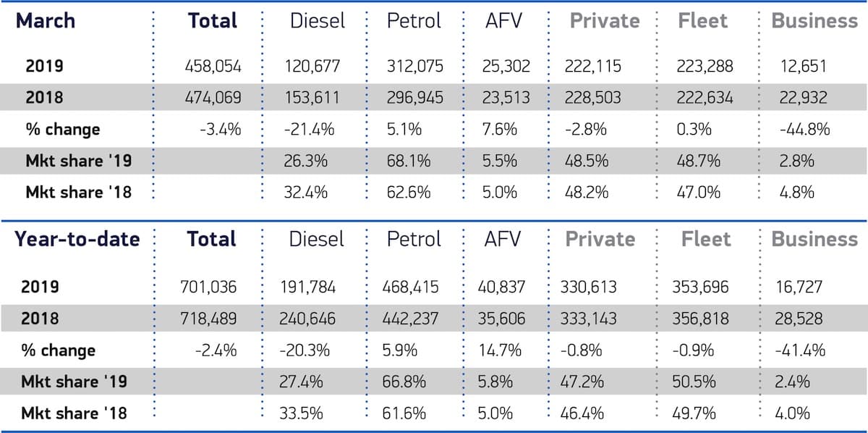
Task: Select the 16,727 business value
Action: coord(796,287)
